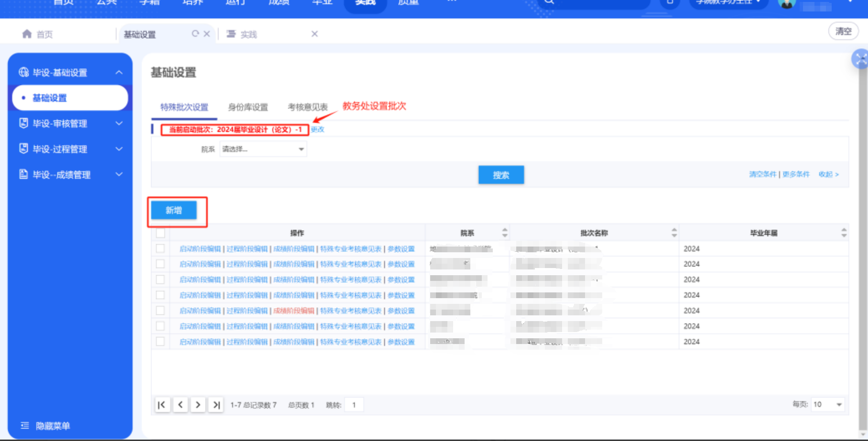Tick the checkbox of the fourth table row
The height and width of the screenshot is (441, 868).
160,295
